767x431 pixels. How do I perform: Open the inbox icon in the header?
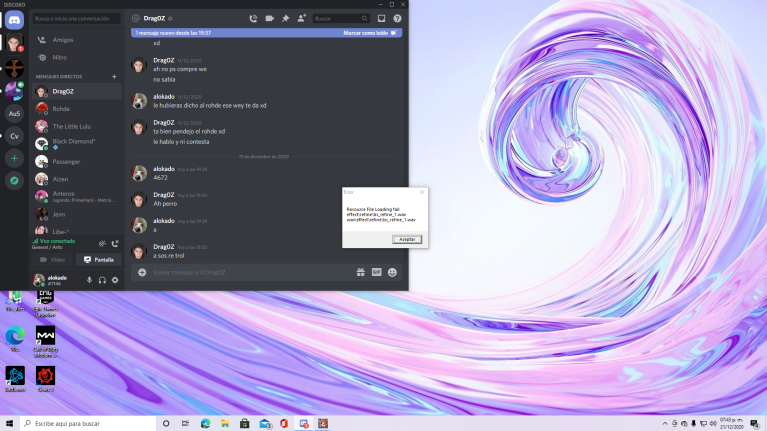(x=381, y=19)
